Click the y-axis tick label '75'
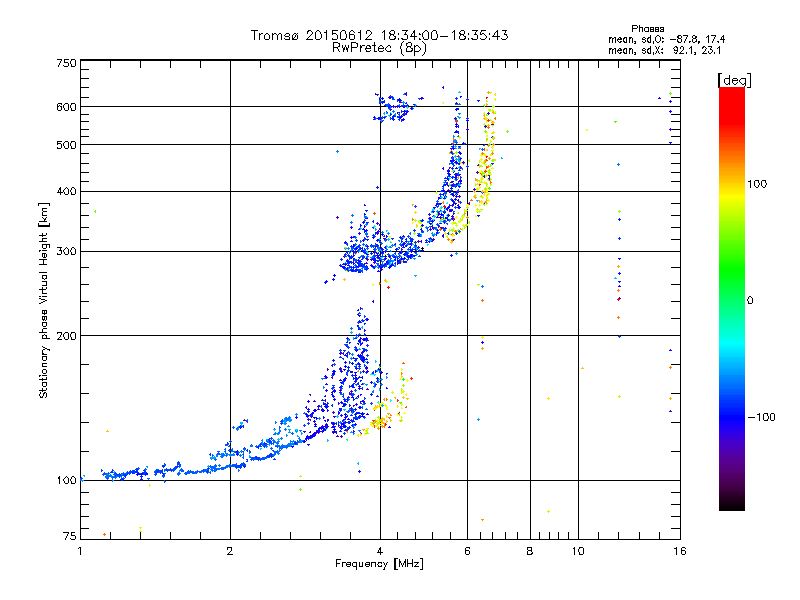 tap(70, 536)
